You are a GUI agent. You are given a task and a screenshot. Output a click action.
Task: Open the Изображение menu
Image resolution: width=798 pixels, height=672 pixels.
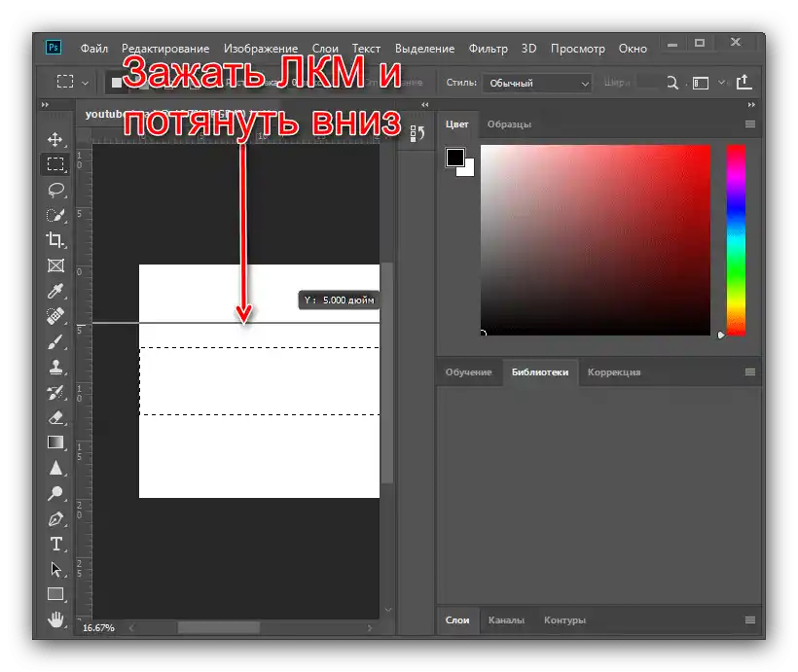click(261, 49)
